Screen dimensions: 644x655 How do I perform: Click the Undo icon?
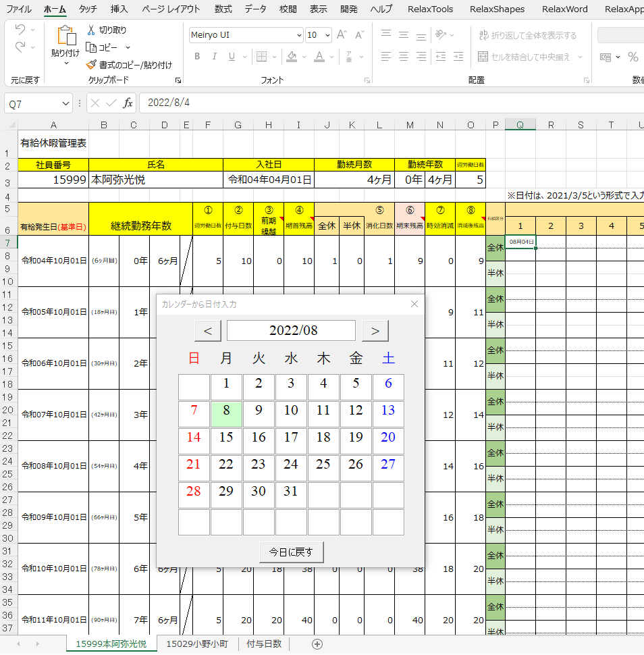pyautogui.click(x=20, y=30)
